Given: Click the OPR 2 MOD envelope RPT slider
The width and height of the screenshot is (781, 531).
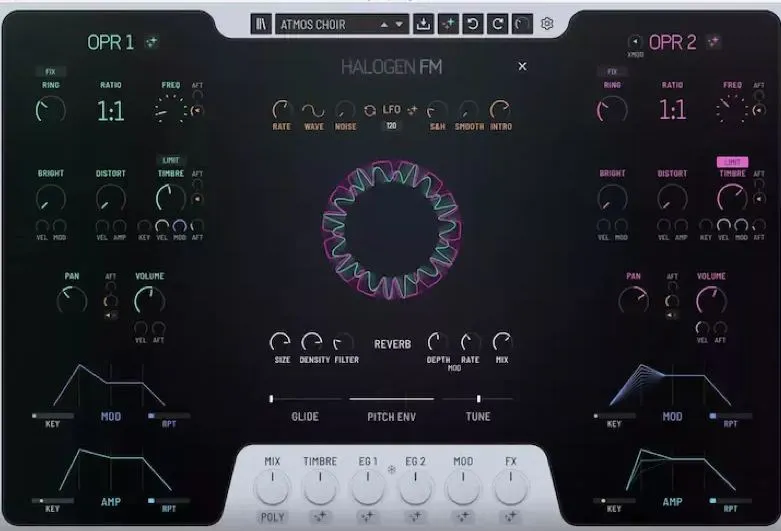Looking at the screenshot, I should (x=731, y=415).
